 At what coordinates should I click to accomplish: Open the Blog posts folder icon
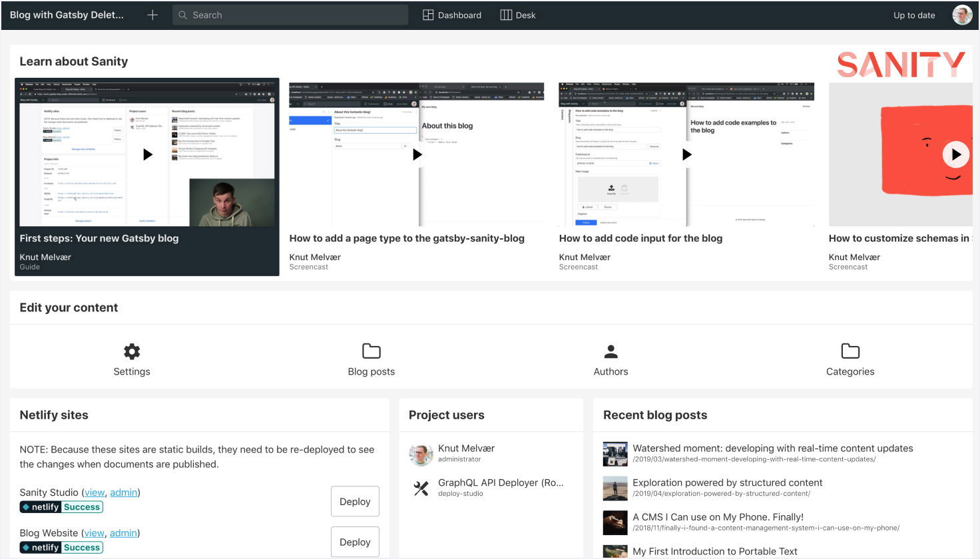tap(371, 351)
